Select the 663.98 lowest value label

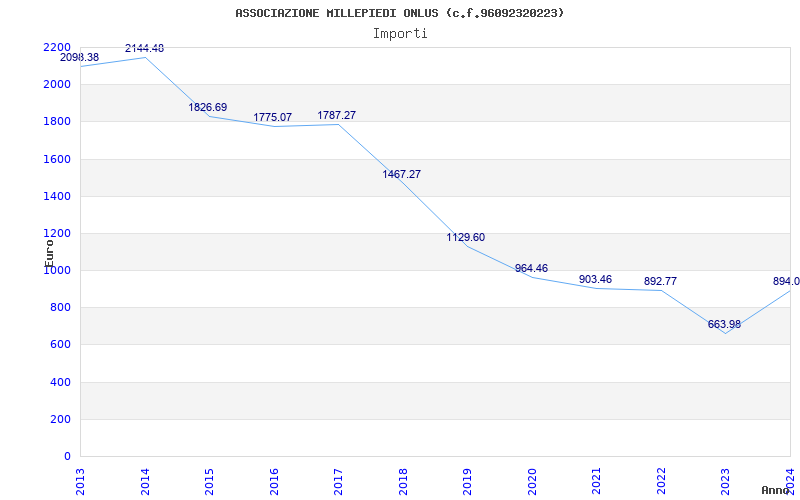click(x=724, y=324)
